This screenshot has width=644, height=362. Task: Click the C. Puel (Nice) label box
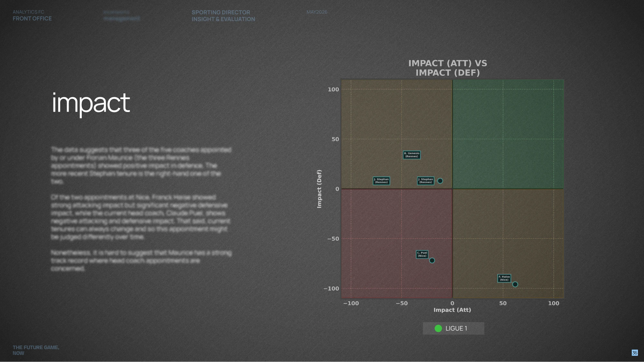pos(422,254)
